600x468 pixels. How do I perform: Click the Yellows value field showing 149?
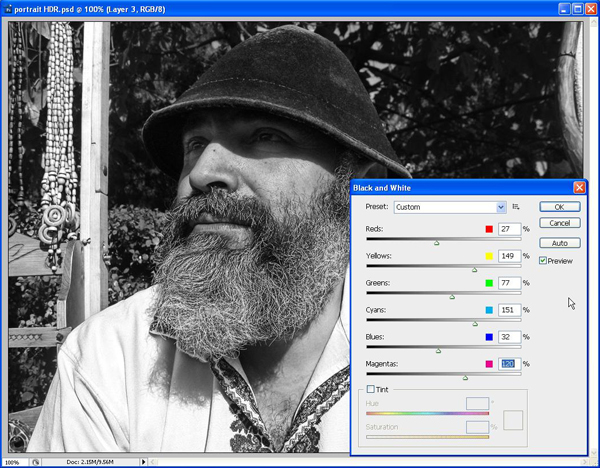point(509,256)
